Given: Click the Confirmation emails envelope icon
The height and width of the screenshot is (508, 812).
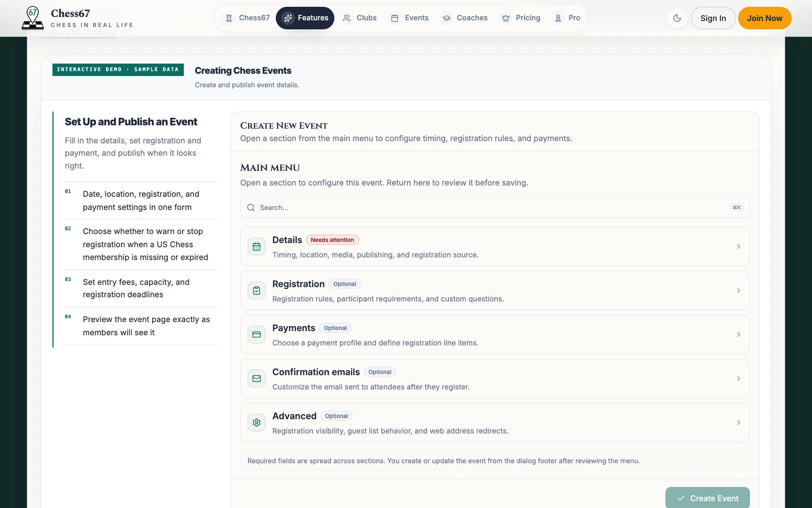Looking at the screenshot, I should (256, 379).
